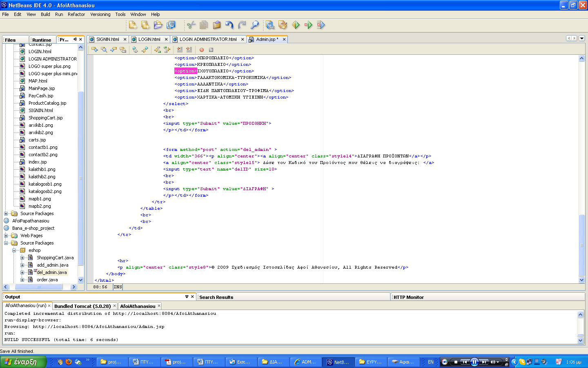Image resolution: width=588 pixels, height=368 pixels.
Task: Open the editor tab list dropdown arrow
Action: pos(582,38)
